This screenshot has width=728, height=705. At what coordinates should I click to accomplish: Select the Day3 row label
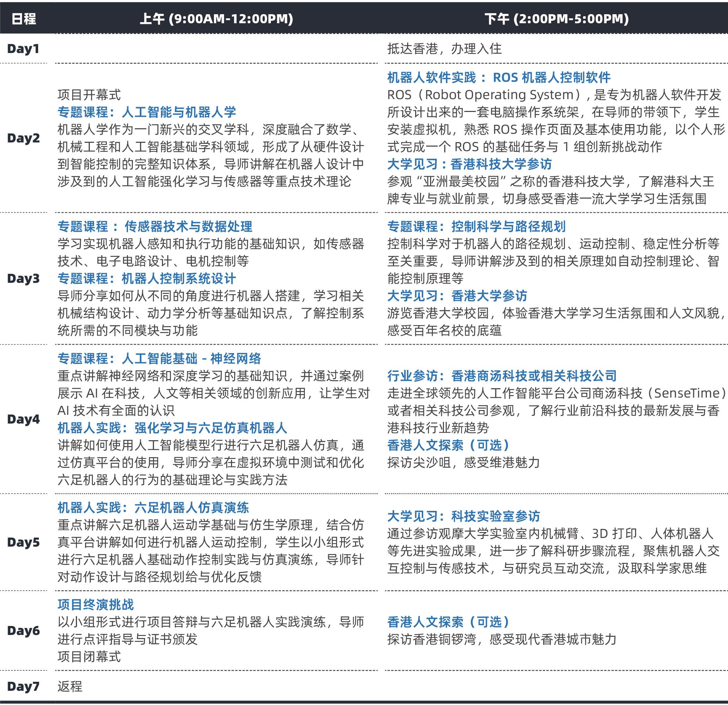(x=23, y=278)
